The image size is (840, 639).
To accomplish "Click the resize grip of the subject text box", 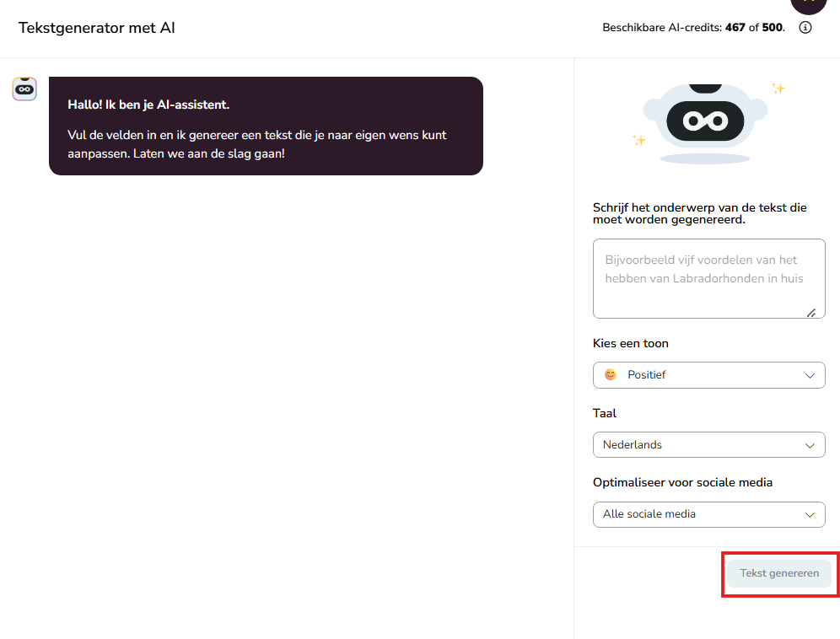I will tap(811, 313).
